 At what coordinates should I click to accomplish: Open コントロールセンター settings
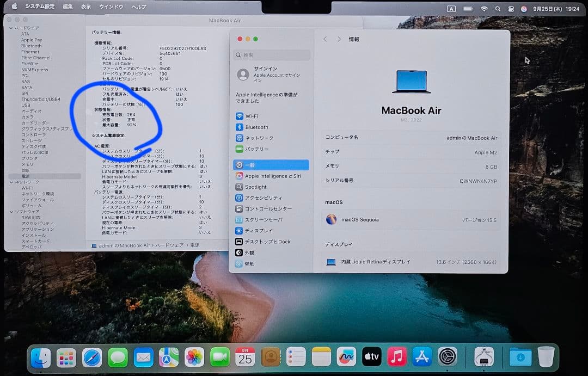(x=261, y=208)
